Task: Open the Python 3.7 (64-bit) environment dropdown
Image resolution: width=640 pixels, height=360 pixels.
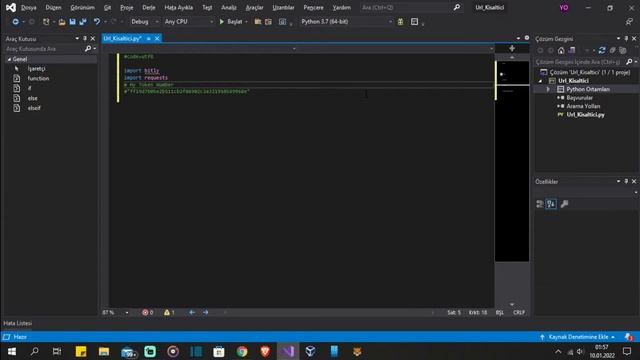Action: [347, 22]
